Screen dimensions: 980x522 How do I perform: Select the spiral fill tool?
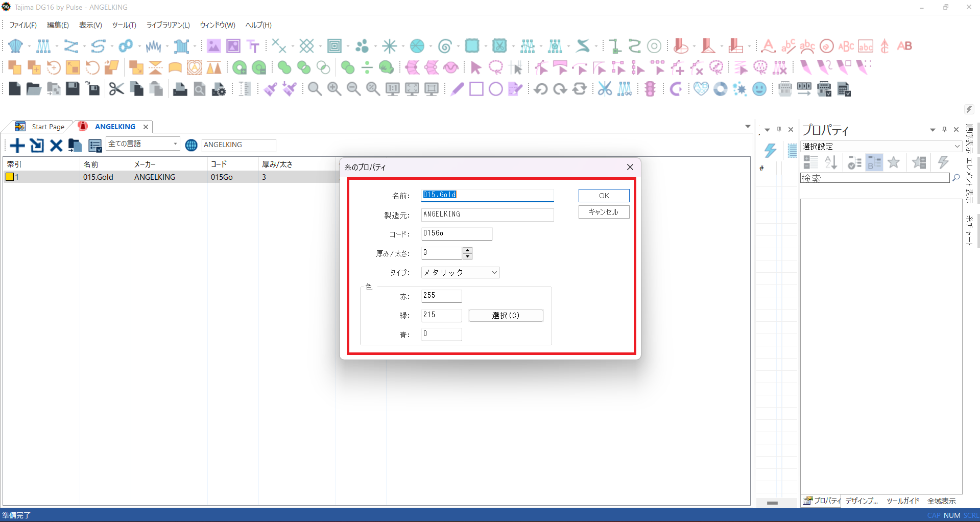445,46
